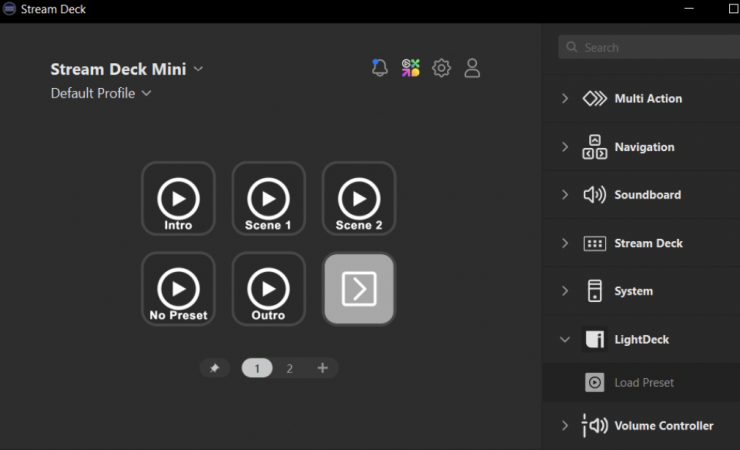Select the Outro preset key
This screenshot has width=740, height=450.
pyautogui.click(x=268, y=289)
